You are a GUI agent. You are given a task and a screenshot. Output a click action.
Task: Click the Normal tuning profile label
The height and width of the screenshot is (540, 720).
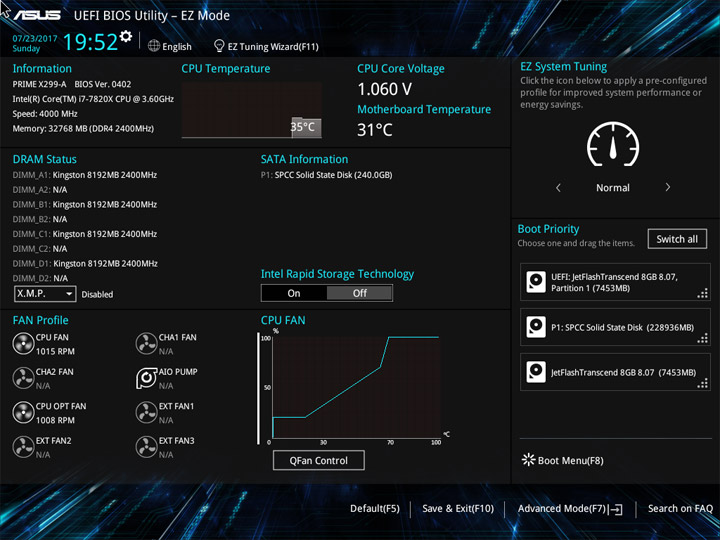pos(613,188)
